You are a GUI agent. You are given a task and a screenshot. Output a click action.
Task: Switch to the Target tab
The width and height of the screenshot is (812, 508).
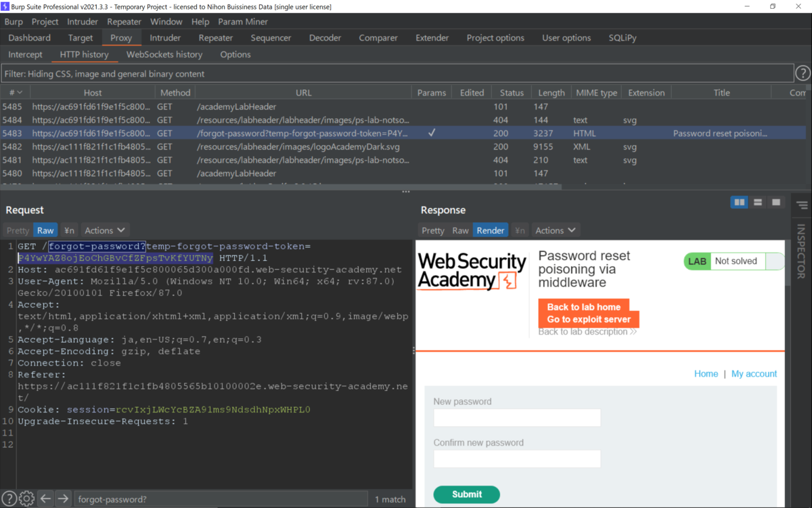click(x=81, y=38)
